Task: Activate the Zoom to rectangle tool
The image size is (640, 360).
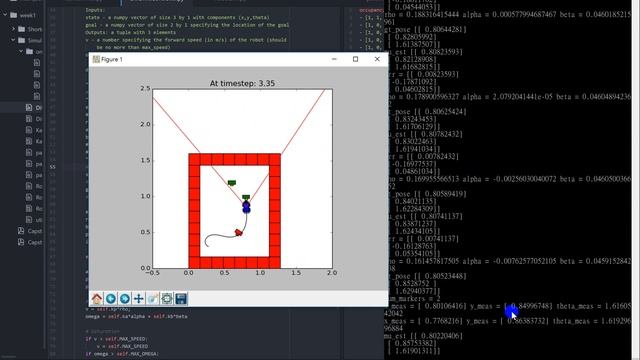Action: [153, 299]
